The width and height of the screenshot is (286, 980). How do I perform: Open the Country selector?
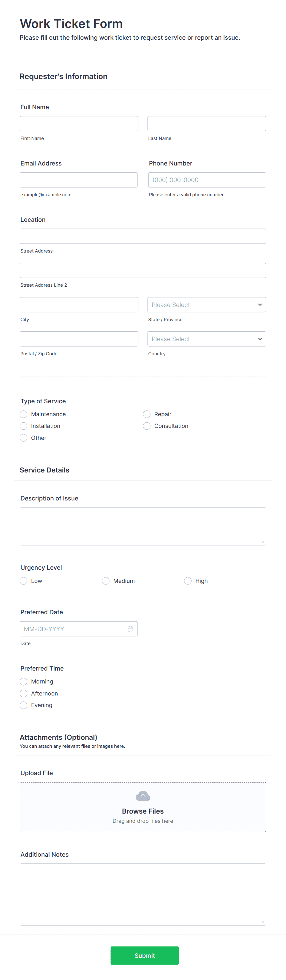[207, 339]
